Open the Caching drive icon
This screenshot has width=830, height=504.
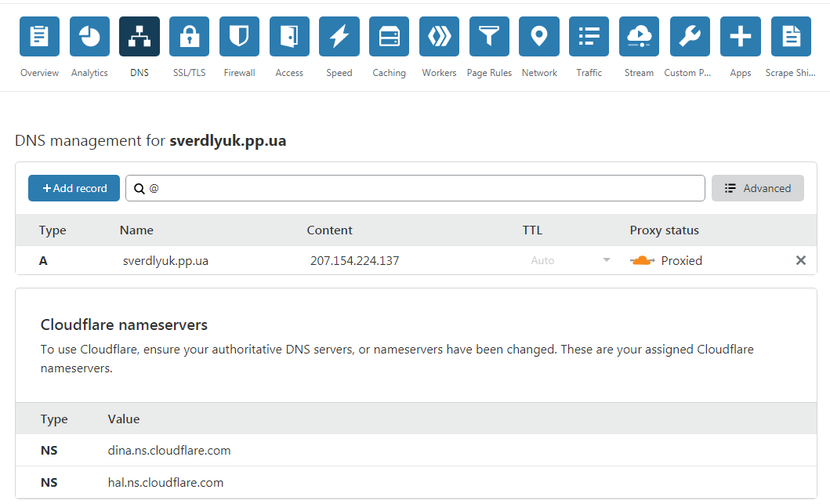pos(389,37)
